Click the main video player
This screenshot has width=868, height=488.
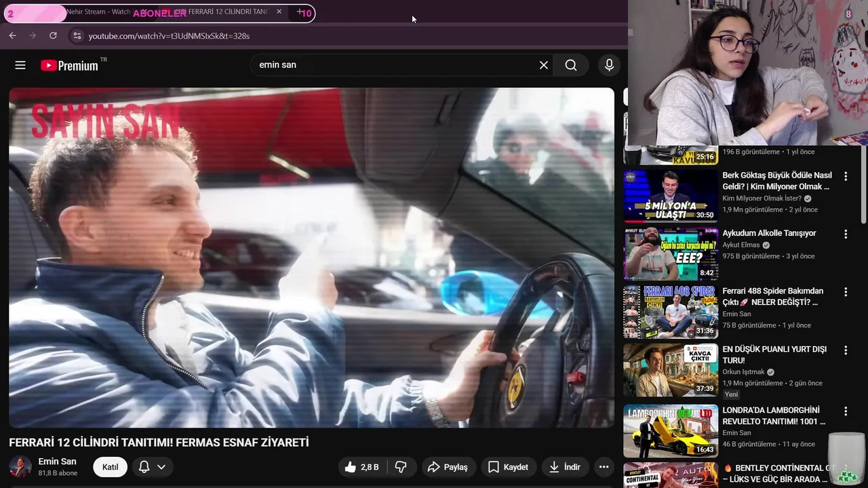coord(311,258)
